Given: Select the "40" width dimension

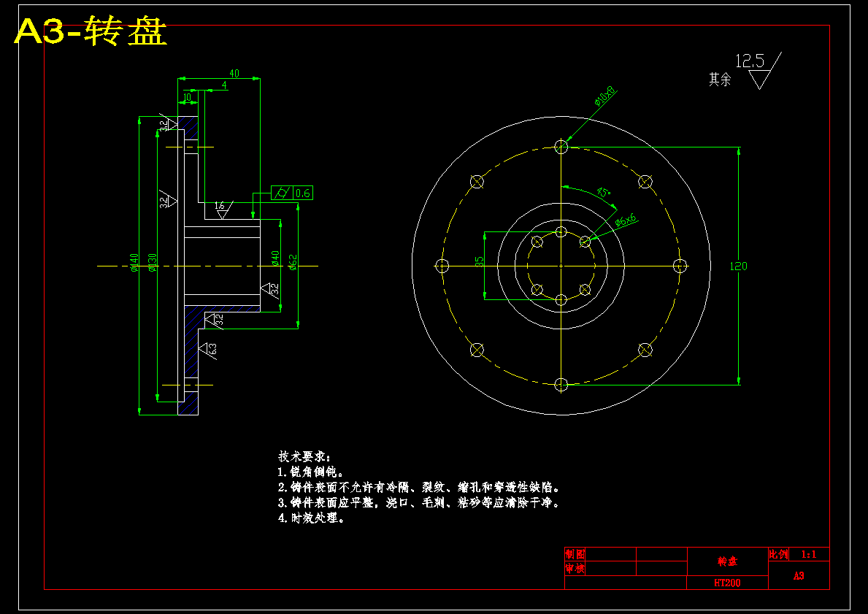Looking at the screenshot, I should 234,73.
